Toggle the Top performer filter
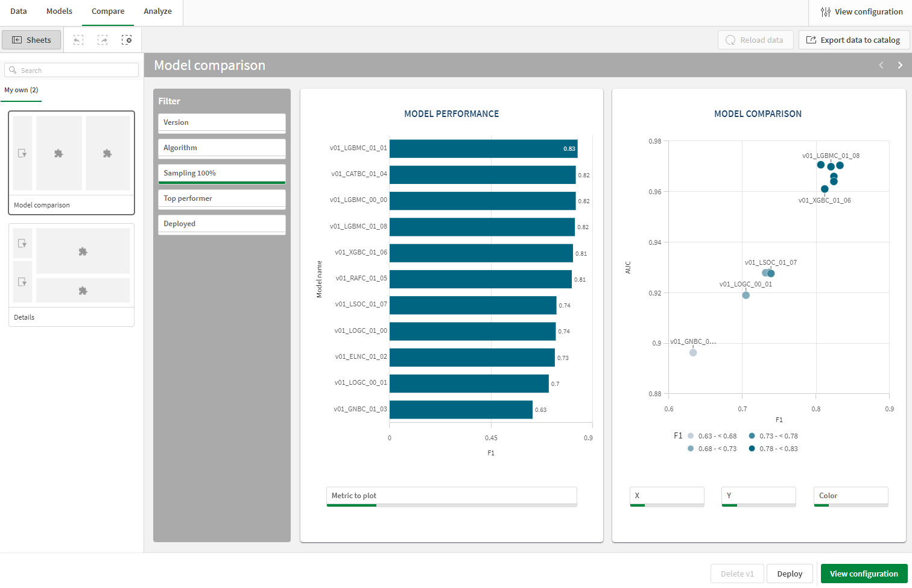This screenshot has width=912, height=588. click(221, 198)
